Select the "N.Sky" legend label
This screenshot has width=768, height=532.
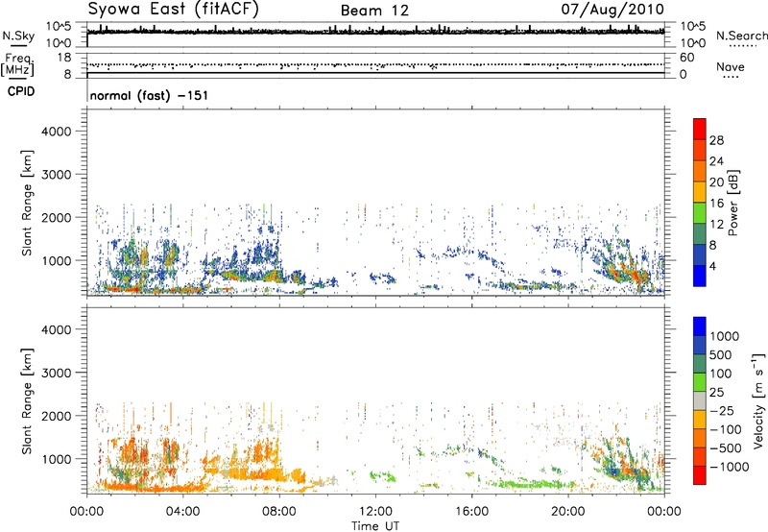point(18,36)
